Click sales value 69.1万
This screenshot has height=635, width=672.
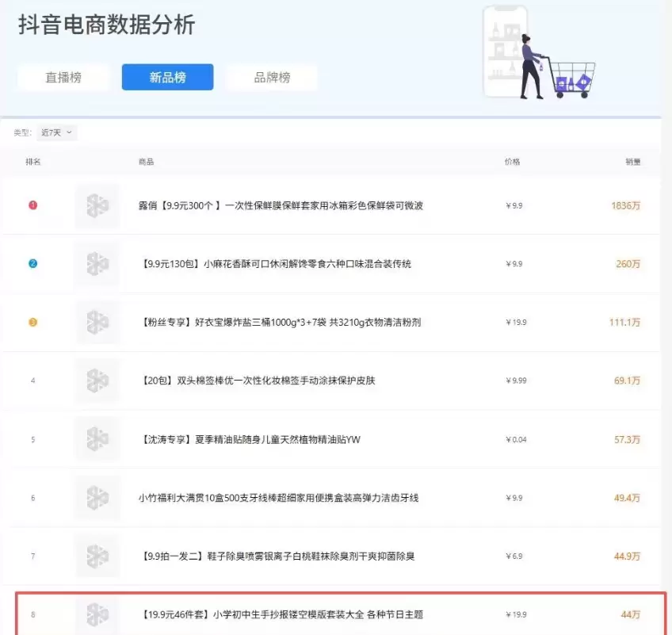(x=627, y=381)
